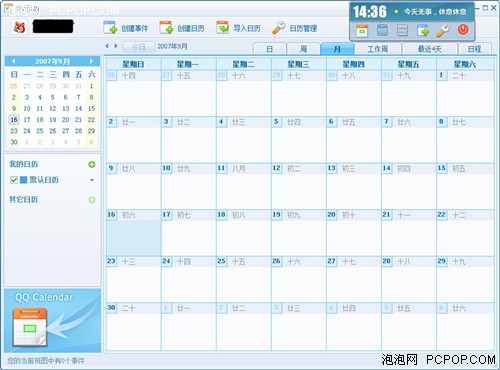Click the 今天无事,休息休息 message
This screenshot has width=500, height=370.
435,12
